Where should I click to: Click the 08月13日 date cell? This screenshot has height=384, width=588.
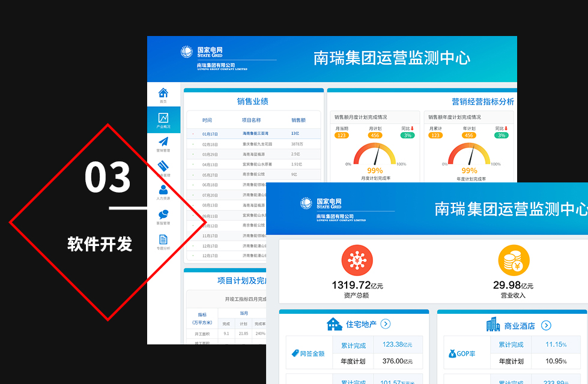(x=210, y=205)
